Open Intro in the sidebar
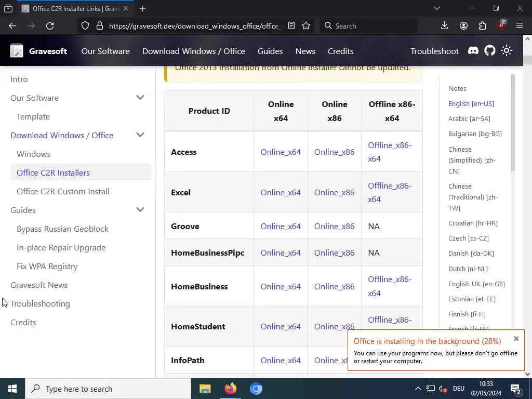532x399 pixels. tap(19, 79)
